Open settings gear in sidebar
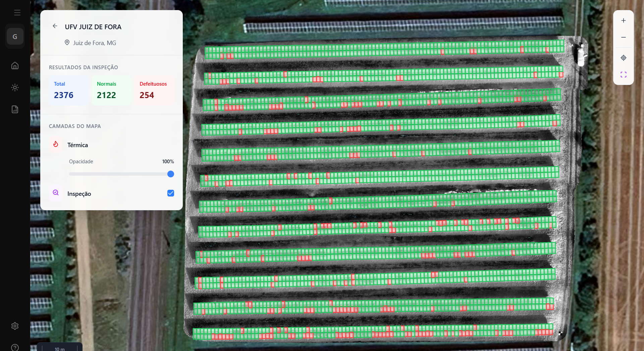644x351 pixels. point(15,326)
